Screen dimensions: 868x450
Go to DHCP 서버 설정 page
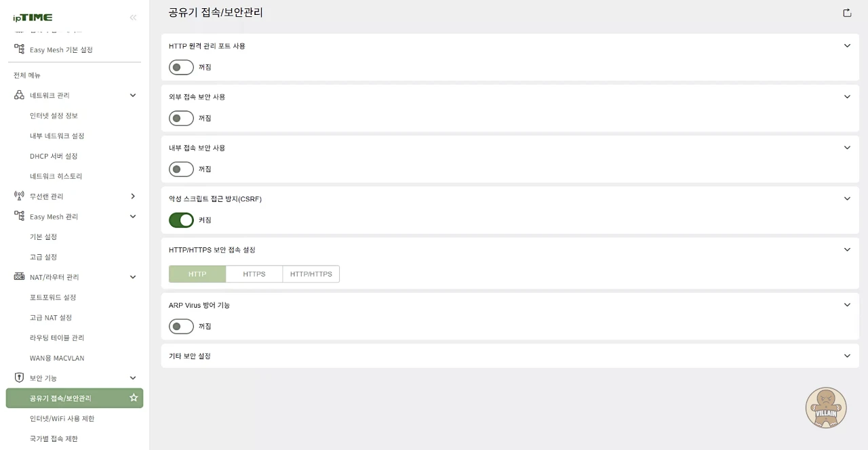pyautogui.click(x=54, y=156)
